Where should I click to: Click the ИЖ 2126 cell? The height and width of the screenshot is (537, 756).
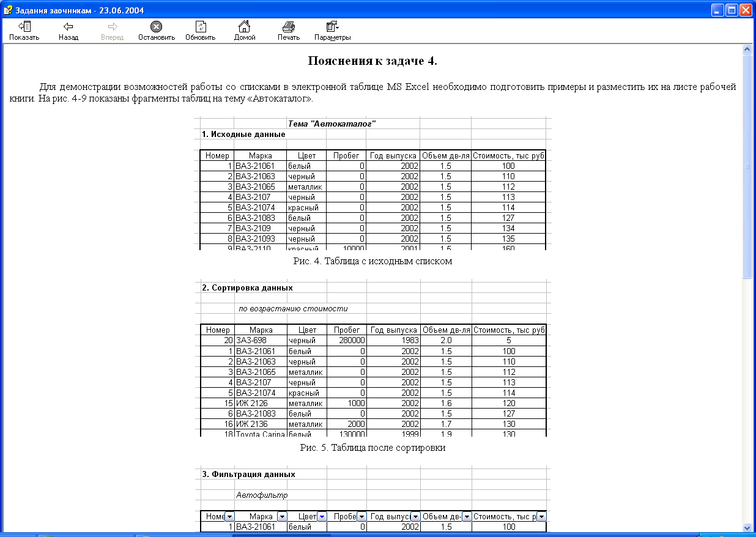coord(260,403)
